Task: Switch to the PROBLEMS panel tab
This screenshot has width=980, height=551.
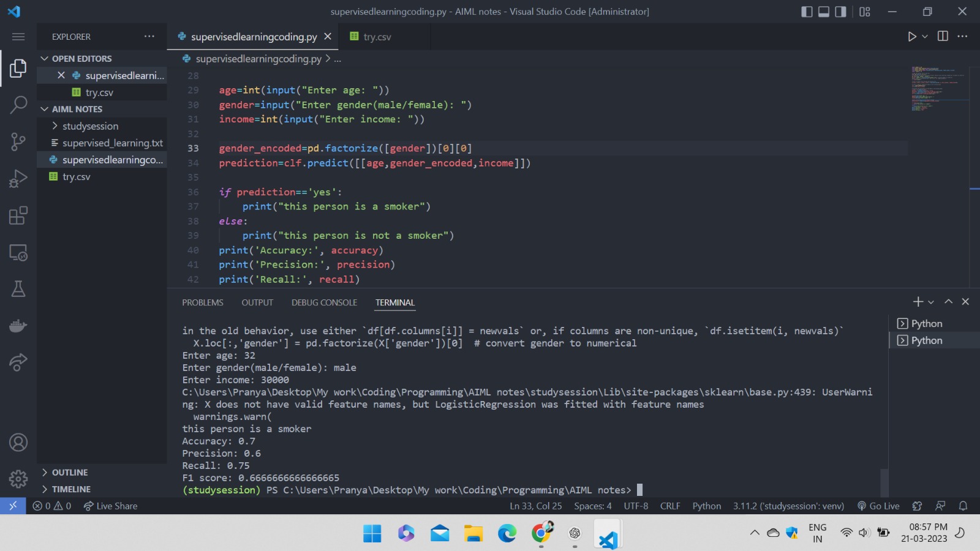Action: [202, 302]
